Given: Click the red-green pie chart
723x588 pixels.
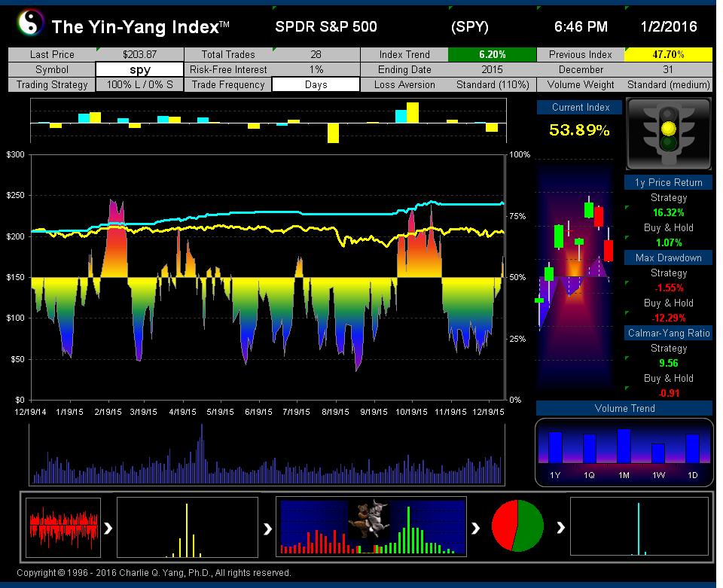Looking at the screenshot, I should click(518, 526).
